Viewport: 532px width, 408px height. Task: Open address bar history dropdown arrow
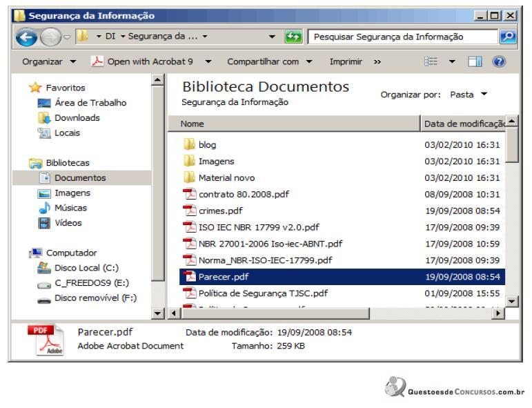click(x=272, y=37)
